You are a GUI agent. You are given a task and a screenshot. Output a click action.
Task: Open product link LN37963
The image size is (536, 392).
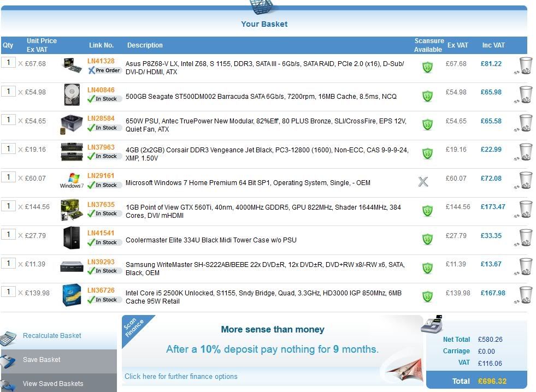101,147
